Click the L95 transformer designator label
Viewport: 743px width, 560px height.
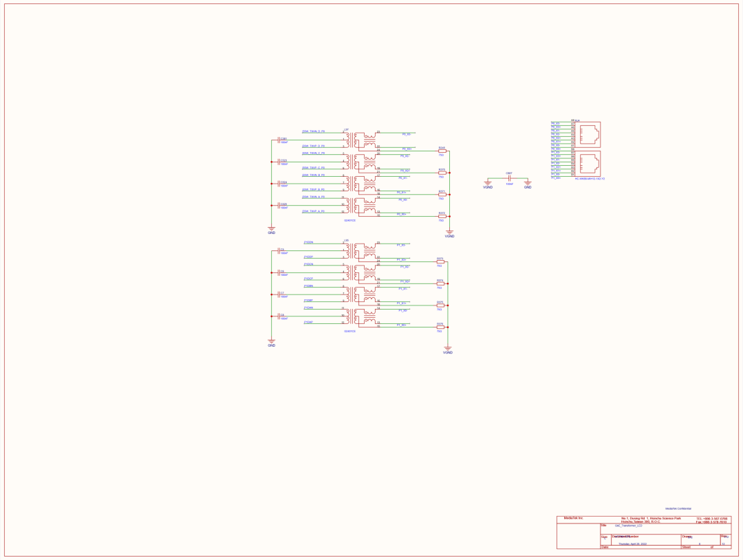click(x=346, y=240)
